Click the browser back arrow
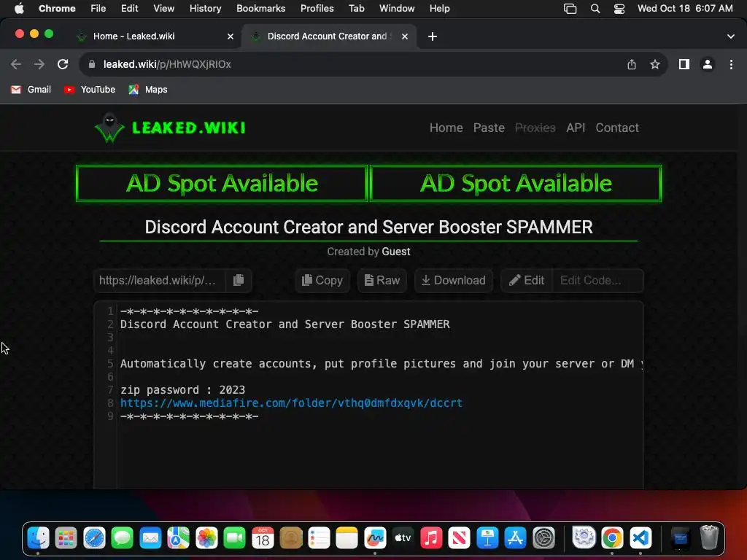 pos(16,64)
